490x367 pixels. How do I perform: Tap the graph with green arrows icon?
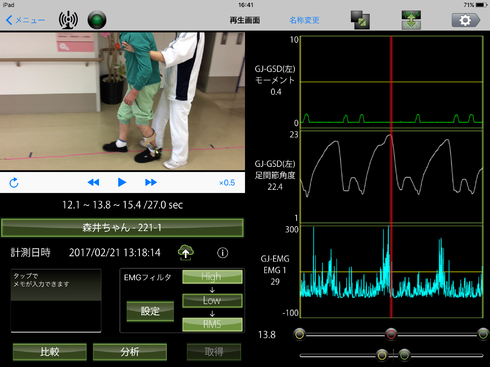(x=411, y=20)
